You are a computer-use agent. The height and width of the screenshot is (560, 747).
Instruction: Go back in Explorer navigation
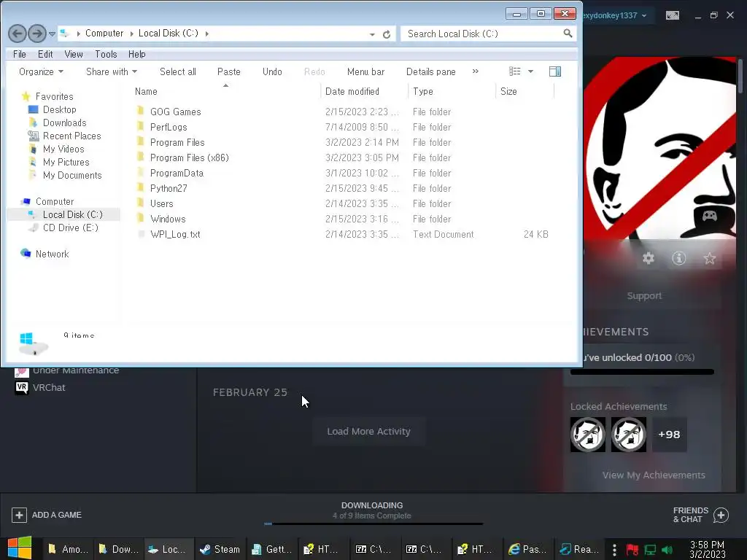18,34
